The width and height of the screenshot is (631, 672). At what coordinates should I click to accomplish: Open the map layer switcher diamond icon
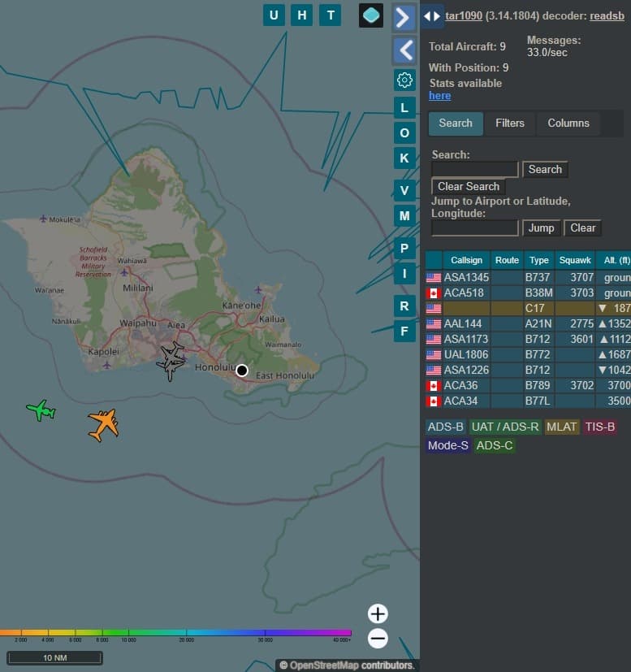[x=371, y=15]
